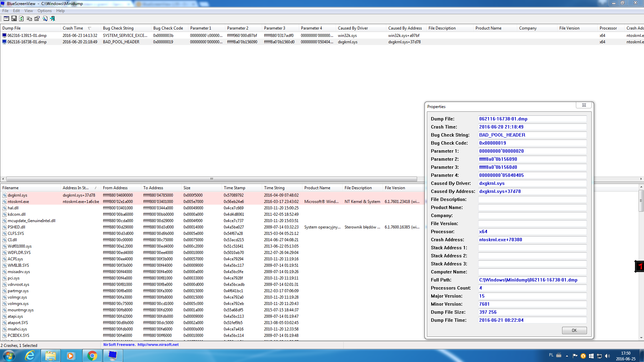
Task: Show hidden tray icons arrow
Action: [x=567, y=356]
